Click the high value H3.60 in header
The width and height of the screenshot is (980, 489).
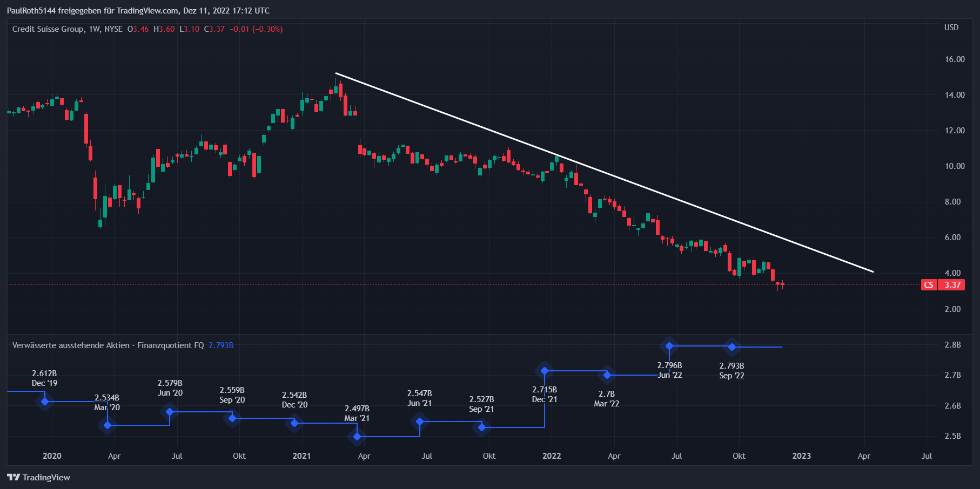click(x=164, y=29)
